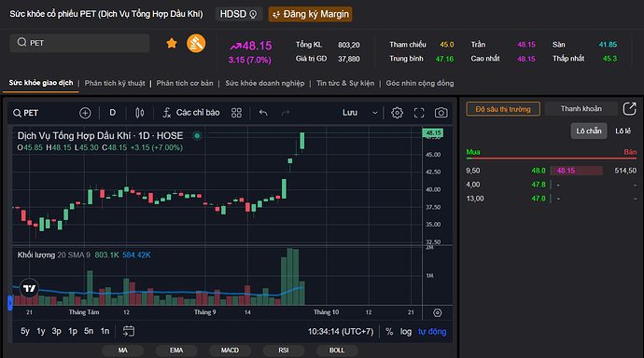Take a chart snapshot with camera icon
The height and width of the screenshot is (358, 644).
[441, 113]
